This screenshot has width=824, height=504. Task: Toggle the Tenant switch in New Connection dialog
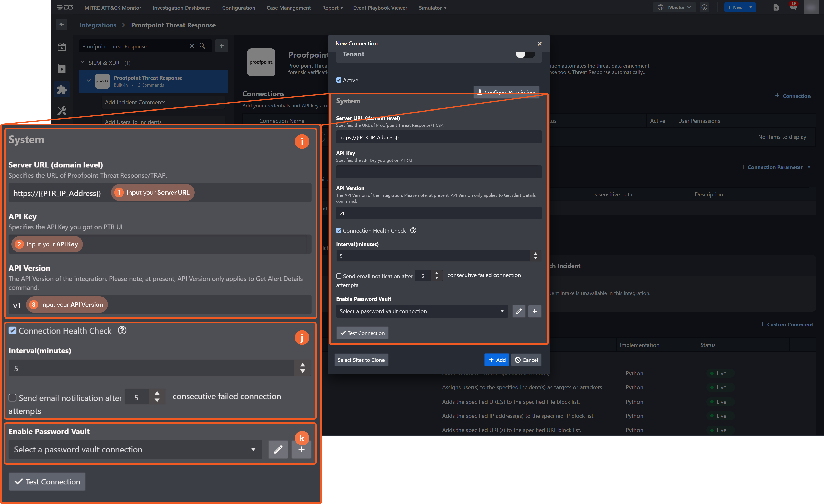[x=525, y=54]
